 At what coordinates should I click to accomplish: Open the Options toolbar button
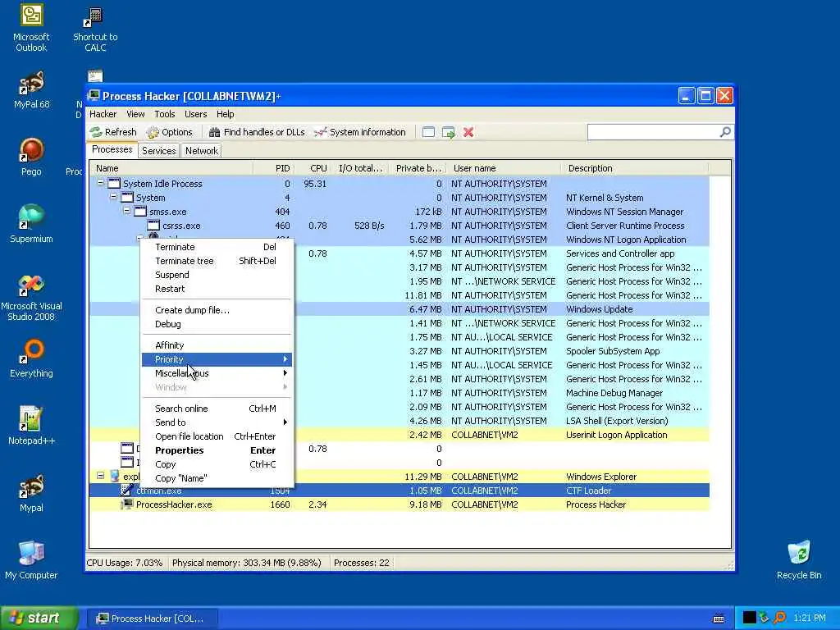pyautogui.click(x=169, y=132)
